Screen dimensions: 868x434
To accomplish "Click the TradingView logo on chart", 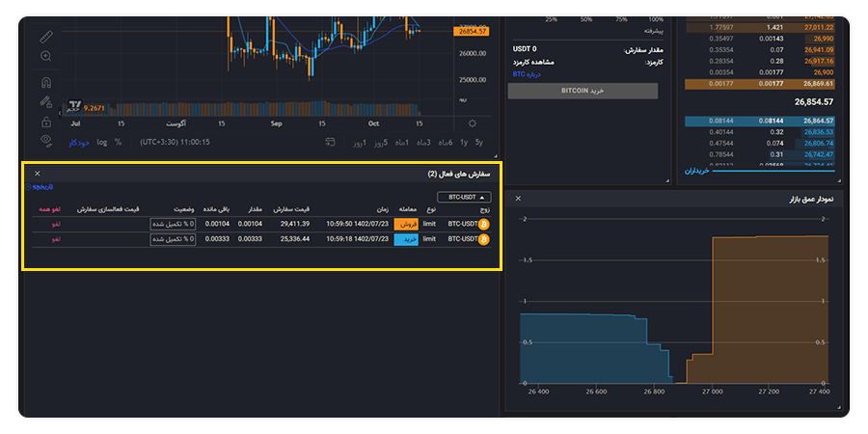I will tap(74, 107).
